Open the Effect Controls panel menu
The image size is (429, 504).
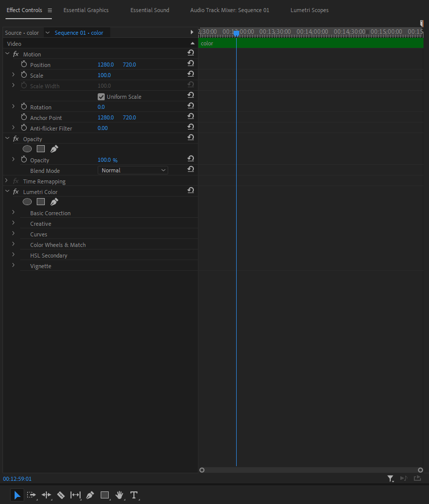tap(49, 10)
